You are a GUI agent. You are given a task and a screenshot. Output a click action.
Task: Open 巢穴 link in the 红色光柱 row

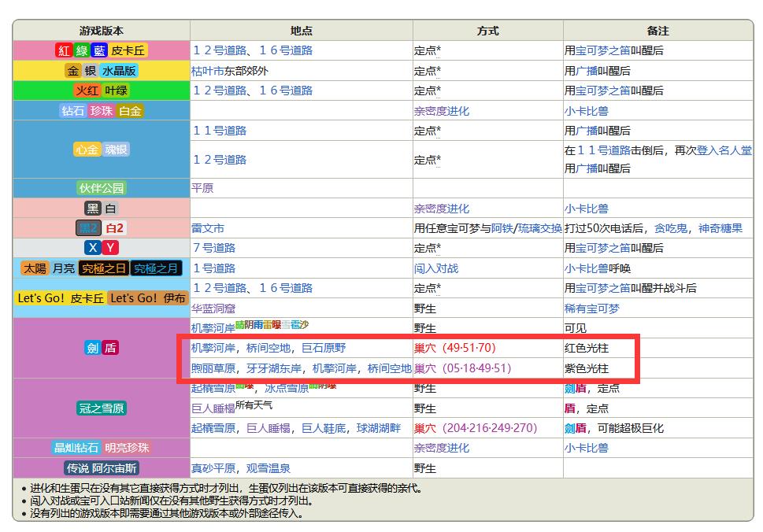tap(425, 348)
